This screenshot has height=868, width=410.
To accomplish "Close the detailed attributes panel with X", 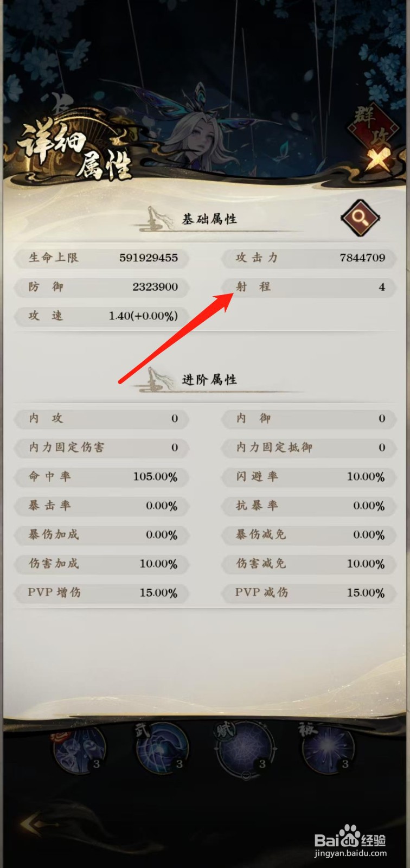I will 378,159.
